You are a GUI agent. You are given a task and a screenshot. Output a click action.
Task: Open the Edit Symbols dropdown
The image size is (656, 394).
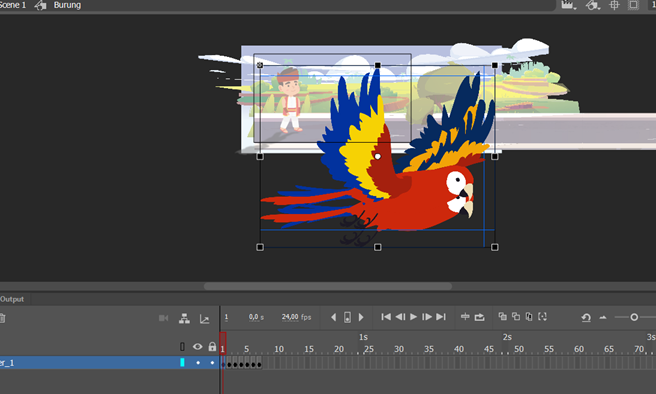pyautogui.click(x=592, y=5)
